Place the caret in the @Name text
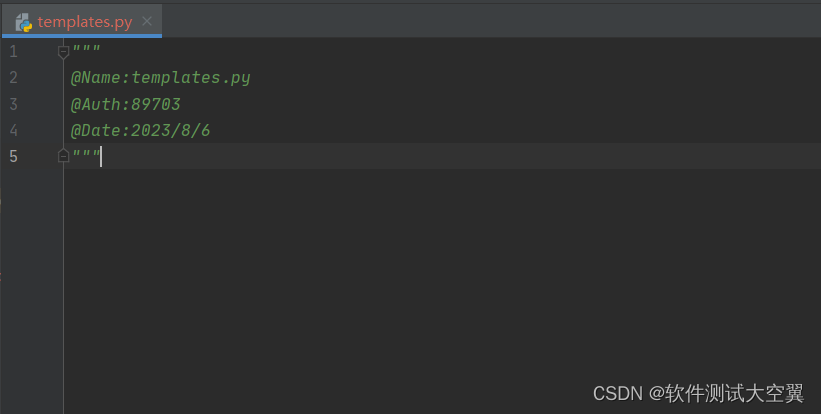821x414 pixels. (x=96, y=77)
